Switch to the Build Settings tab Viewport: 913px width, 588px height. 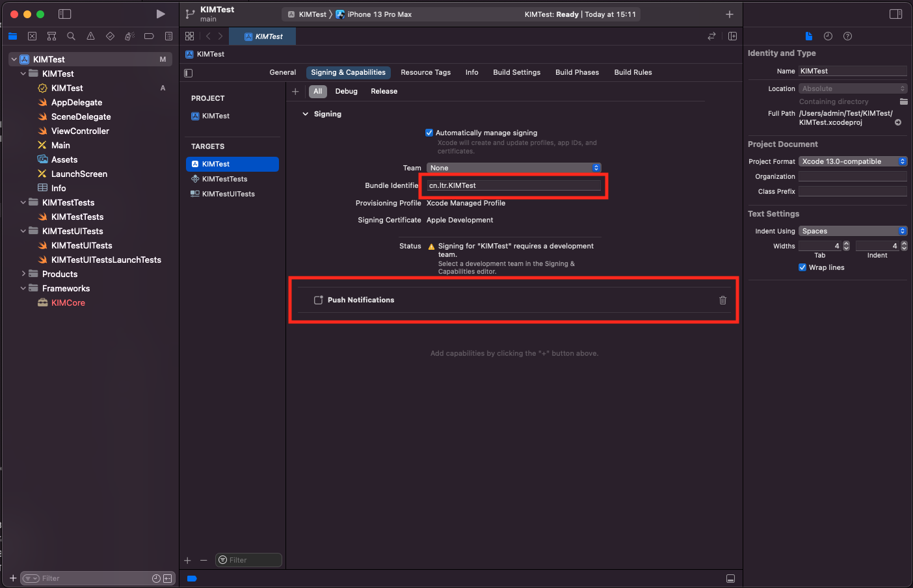[x=516, y=72]
